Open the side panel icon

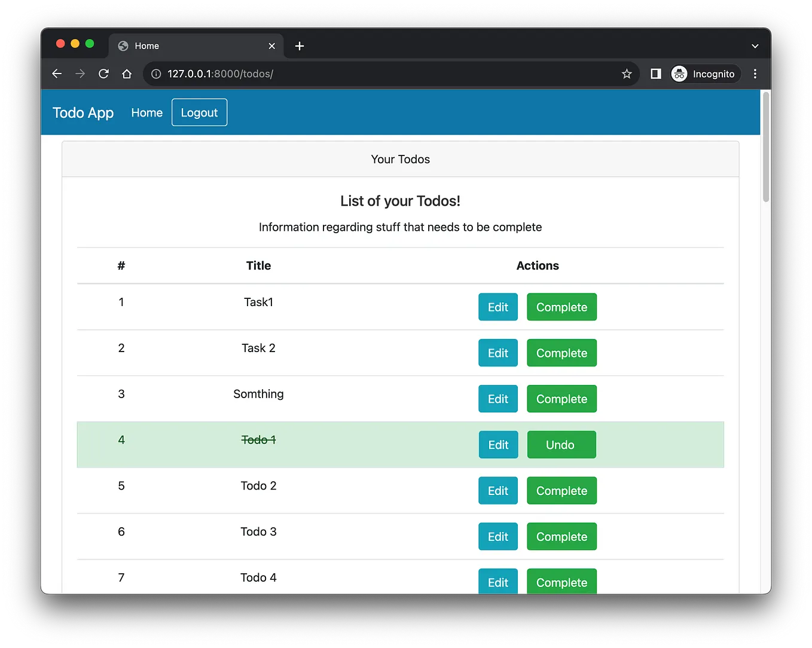pos(655,74)
